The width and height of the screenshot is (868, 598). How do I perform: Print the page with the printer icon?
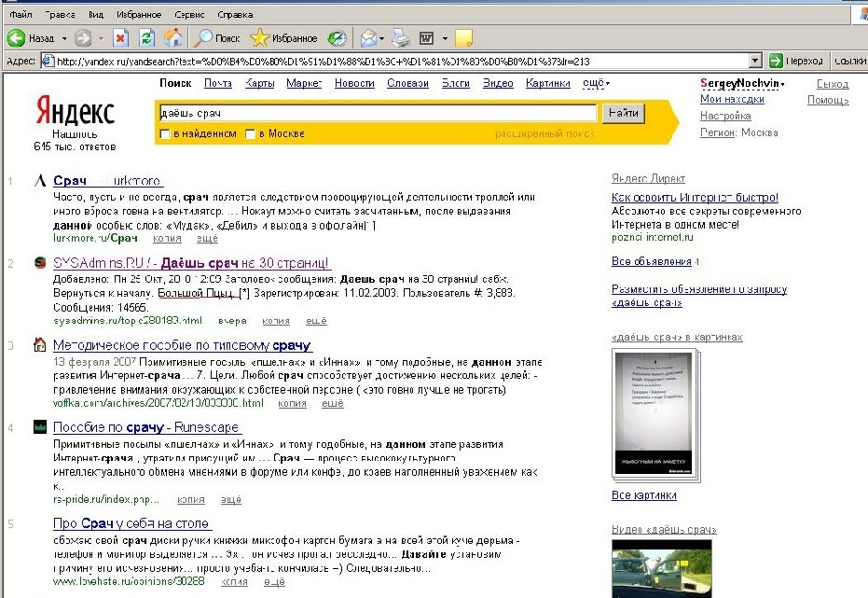coord(401,38)
